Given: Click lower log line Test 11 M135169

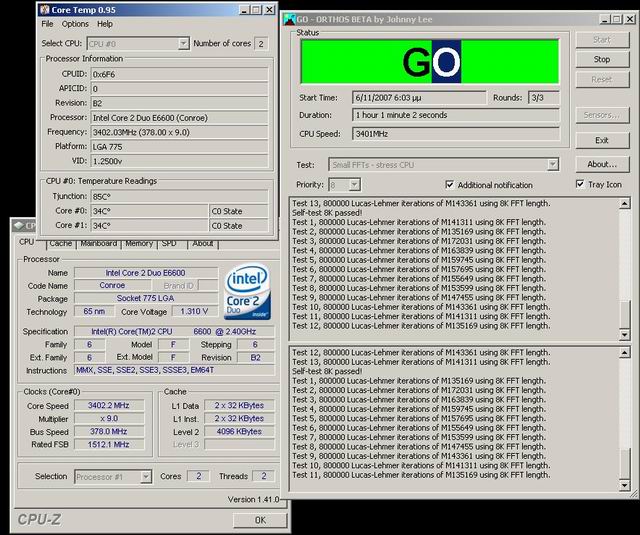Looking at the screenshot, I should pos(421,475).
